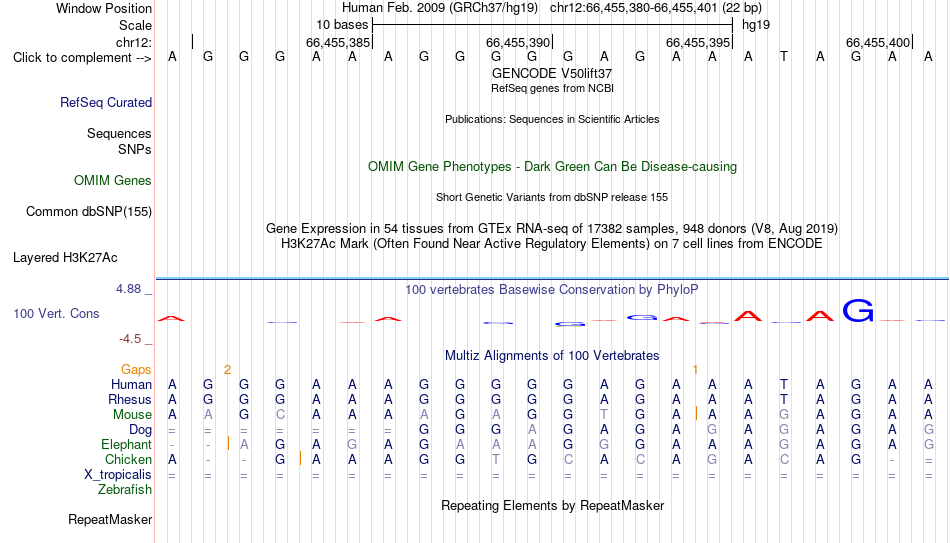
Task: Click the orange insertion bar in Chicken row
Action: [301, 459]
